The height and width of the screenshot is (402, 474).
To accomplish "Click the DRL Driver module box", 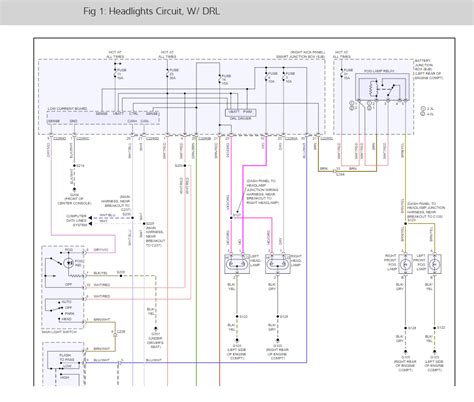I will click(240, 112).
